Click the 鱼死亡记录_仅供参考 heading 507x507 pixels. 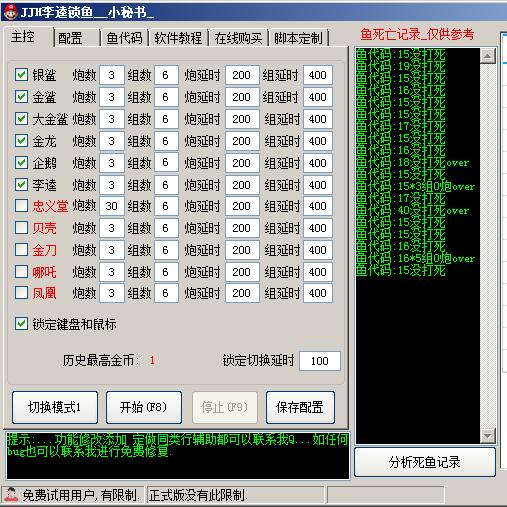click(417, 34)
